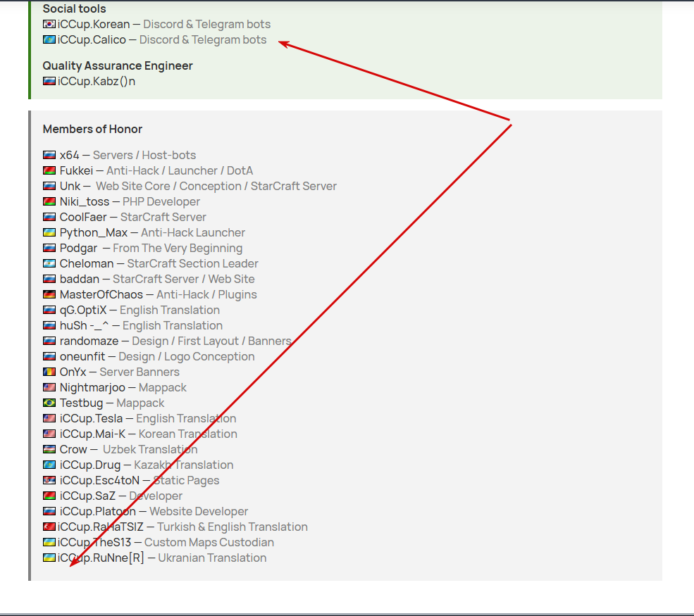Click the flag icon next to iCCup.SaZ
The image size is (694, 616).
click(49, 496)
